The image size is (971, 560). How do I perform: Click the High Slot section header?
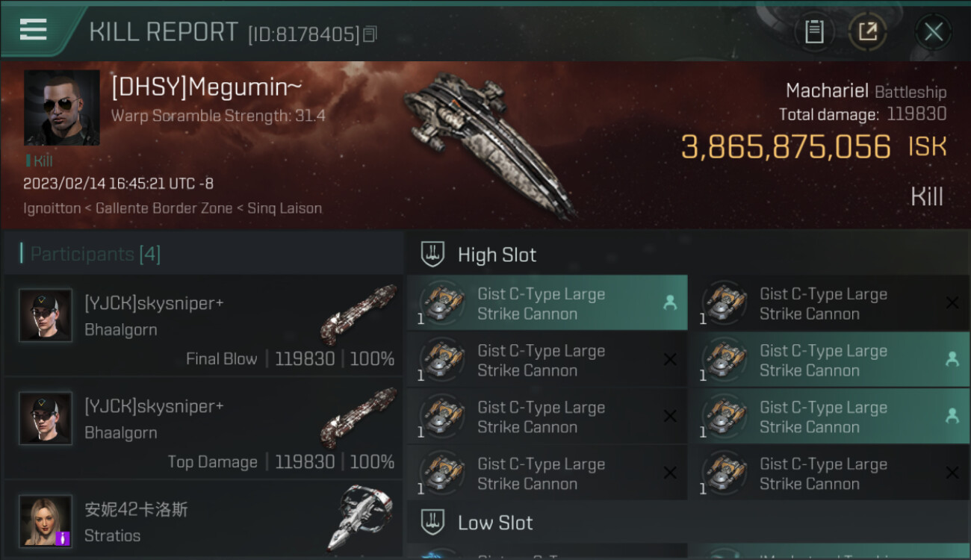tap(497, 255)
